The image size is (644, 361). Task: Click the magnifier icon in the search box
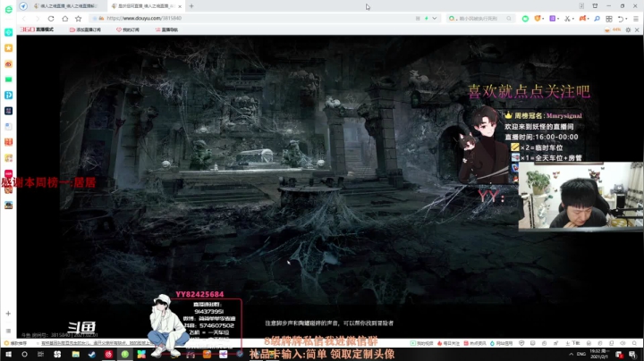[x=509, y=19]
